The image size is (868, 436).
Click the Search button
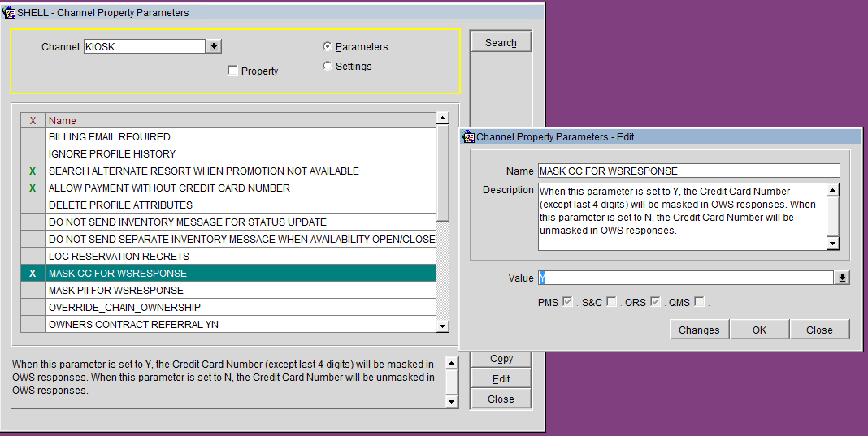[x=501, y=42]
